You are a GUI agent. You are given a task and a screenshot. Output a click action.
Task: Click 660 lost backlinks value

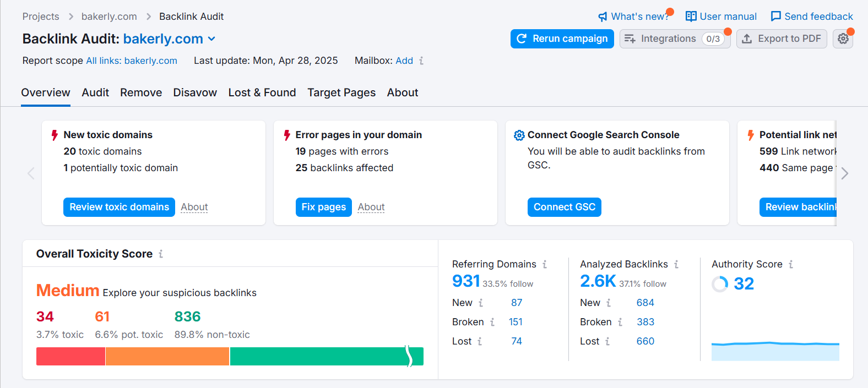point(645,341)
